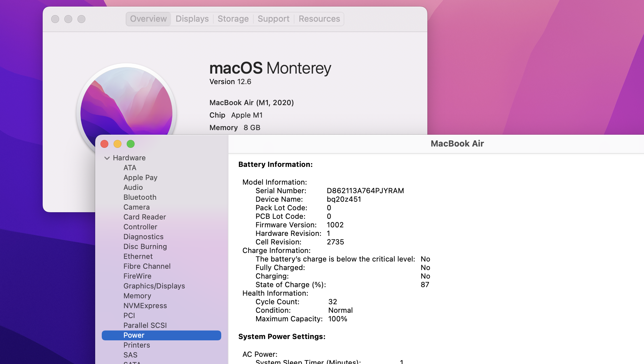
Task: Select the NVMExpress entry
Action: pos(145,306)
